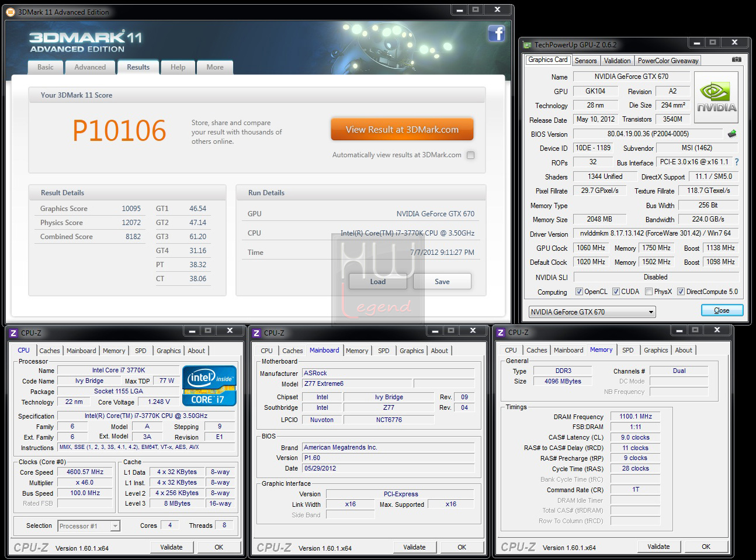The image size is (756, 560).
Task: Click the DRAM Frequency value 1100.1 MHz
Action: [x=636, y=416]
